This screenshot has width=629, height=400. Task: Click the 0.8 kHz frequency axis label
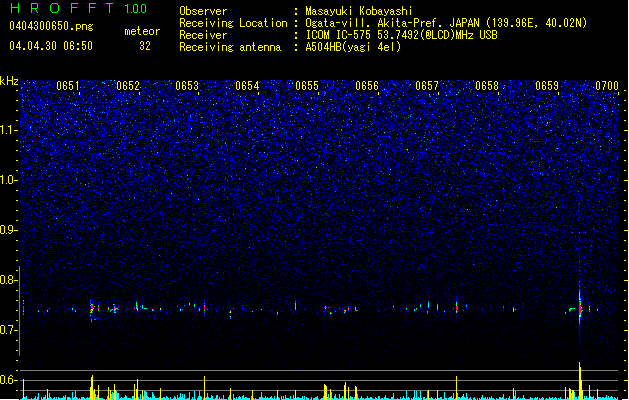(9, 280)
